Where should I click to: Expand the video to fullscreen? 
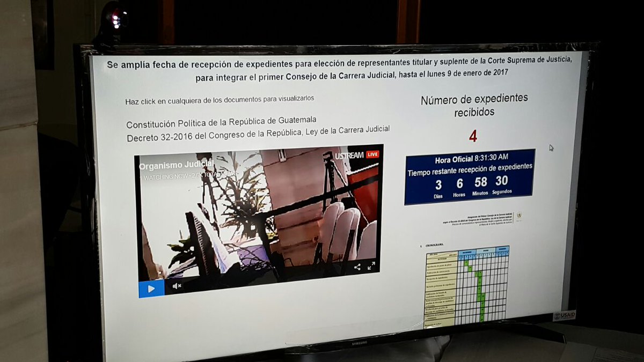pyautogui.click(x=371, y=265)
